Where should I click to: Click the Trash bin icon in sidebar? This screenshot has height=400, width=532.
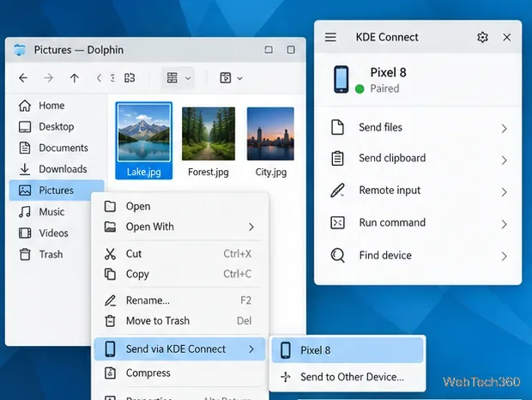click(x=25, y=254)
